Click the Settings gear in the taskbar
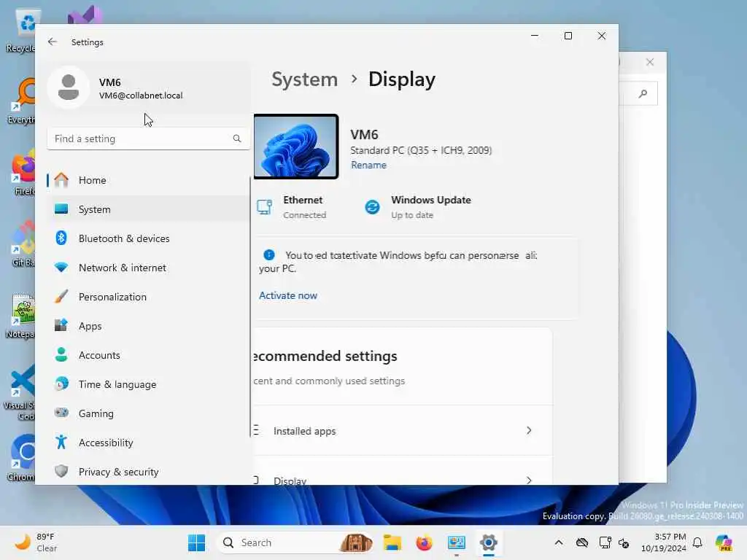This screenshot has width=747, height=560. [x=488, y=542]
